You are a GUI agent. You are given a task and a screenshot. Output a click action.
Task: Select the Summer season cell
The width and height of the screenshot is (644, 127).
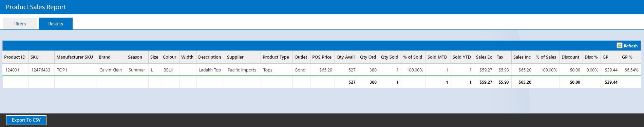[x=137, y=70]
